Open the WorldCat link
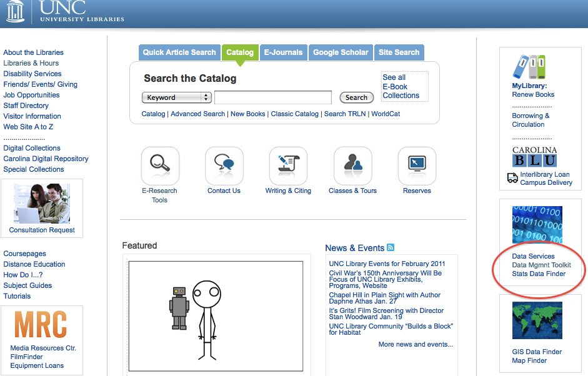This screenshot has width=588, height=376. click(x=386, y=114)
